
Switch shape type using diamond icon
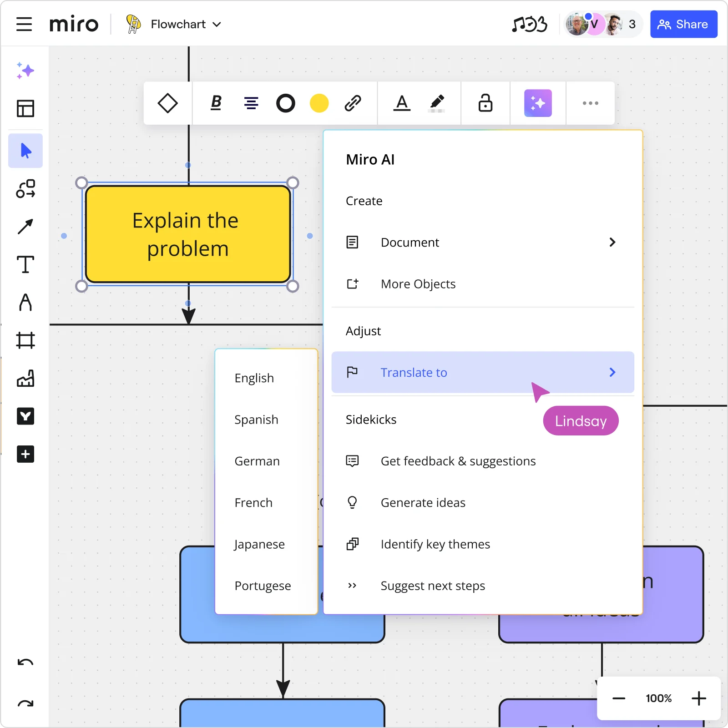pos(167,103)
